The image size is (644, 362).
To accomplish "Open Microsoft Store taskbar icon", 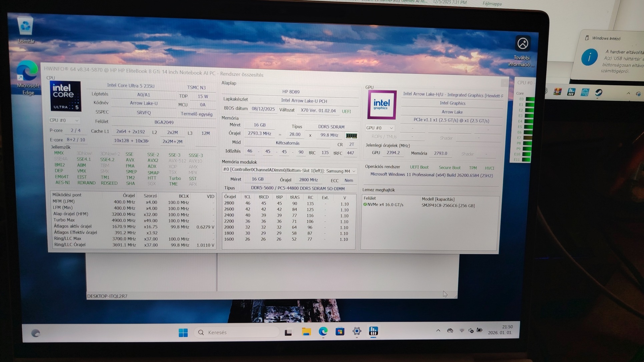I will coord(340,331).
